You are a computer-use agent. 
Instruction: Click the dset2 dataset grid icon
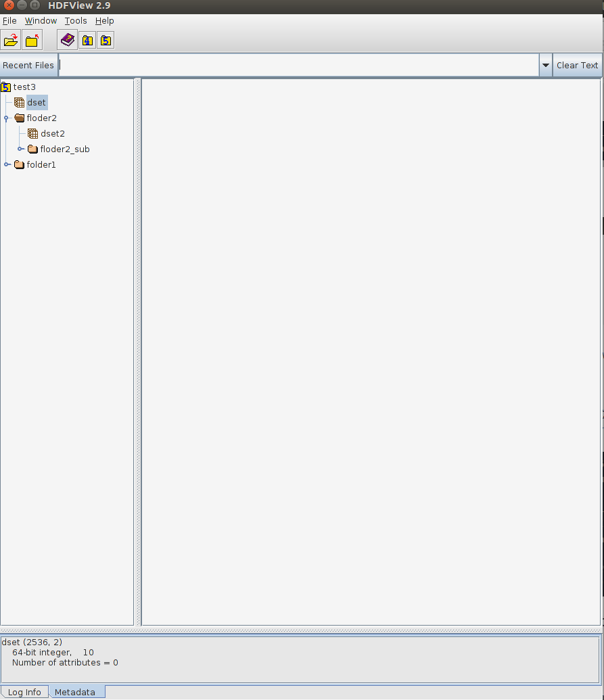click(x=32, y=133)
